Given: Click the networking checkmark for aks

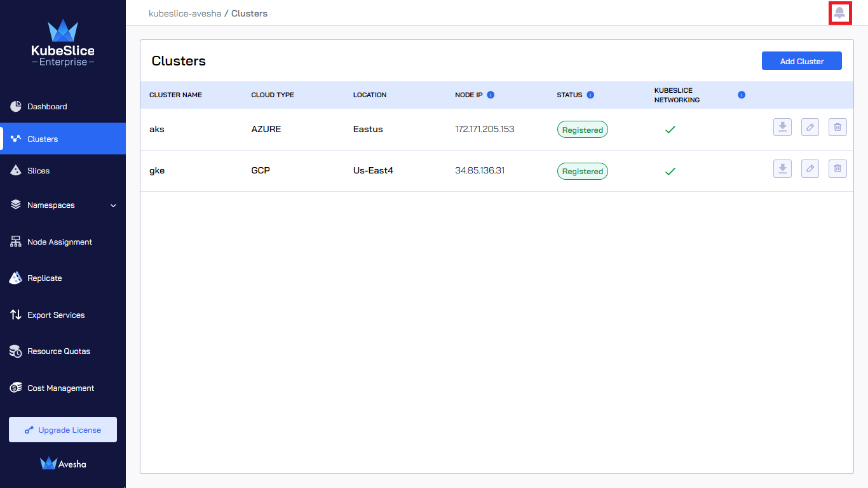Looking at the screenshot, I should pyautogui.click(x=670, y=130).
